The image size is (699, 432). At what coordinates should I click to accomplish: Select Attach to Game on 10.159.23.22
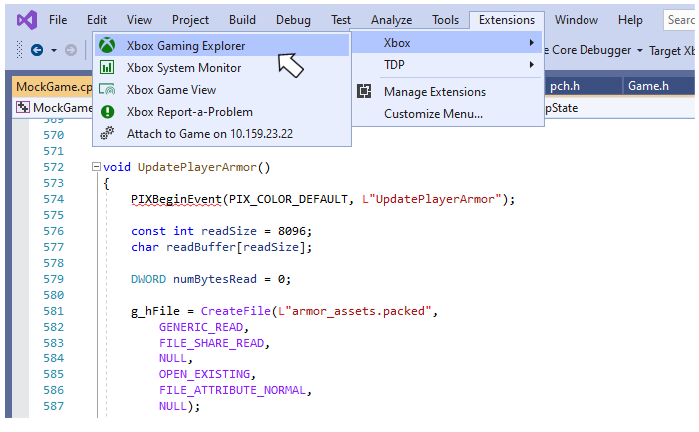pos(222,134)
